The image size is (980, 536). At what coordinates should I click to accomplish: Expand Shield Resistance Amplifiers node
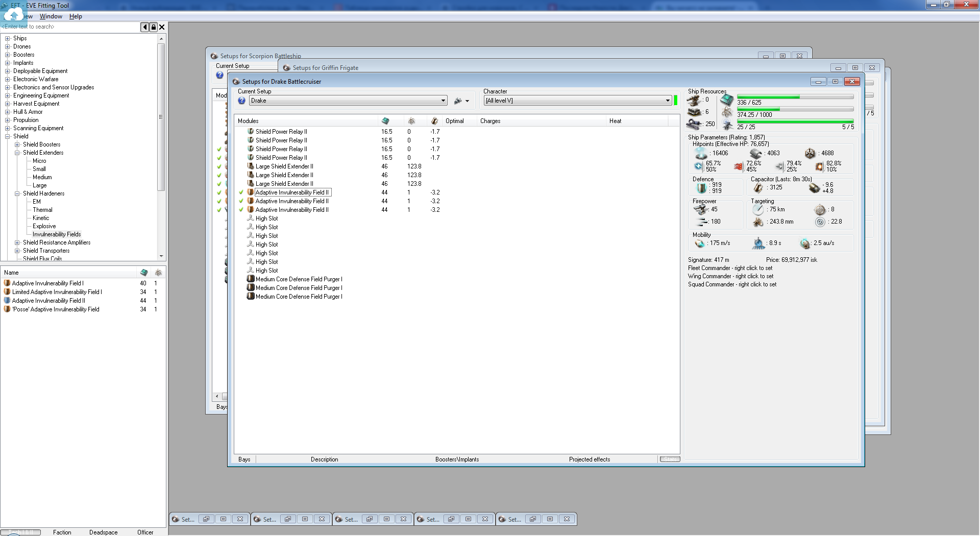pyautogui.click(x=17, y=242)
